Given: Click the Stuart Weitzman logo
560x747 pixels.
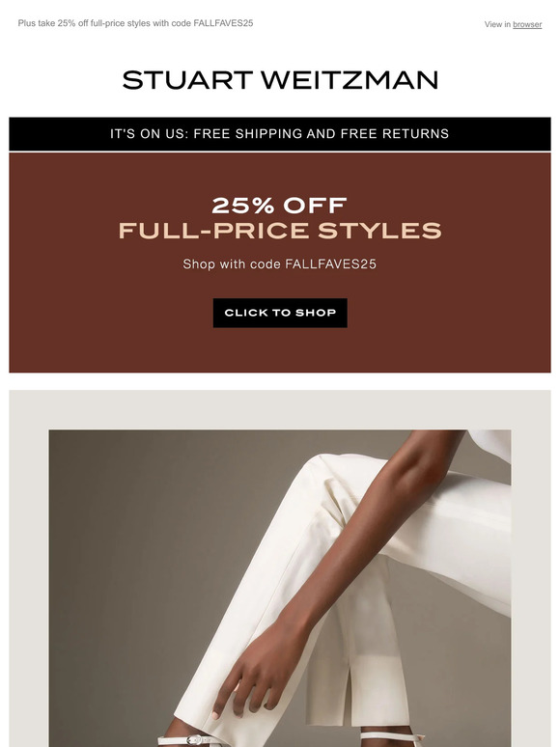Looking at the screenshot, I should point(280,80).
